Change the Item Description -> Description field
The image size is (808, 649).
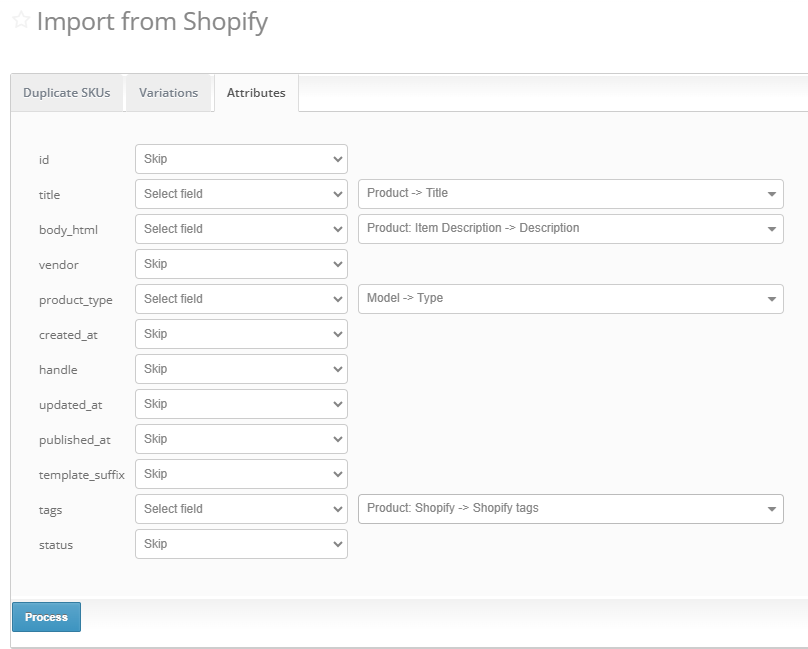point(571,229)
